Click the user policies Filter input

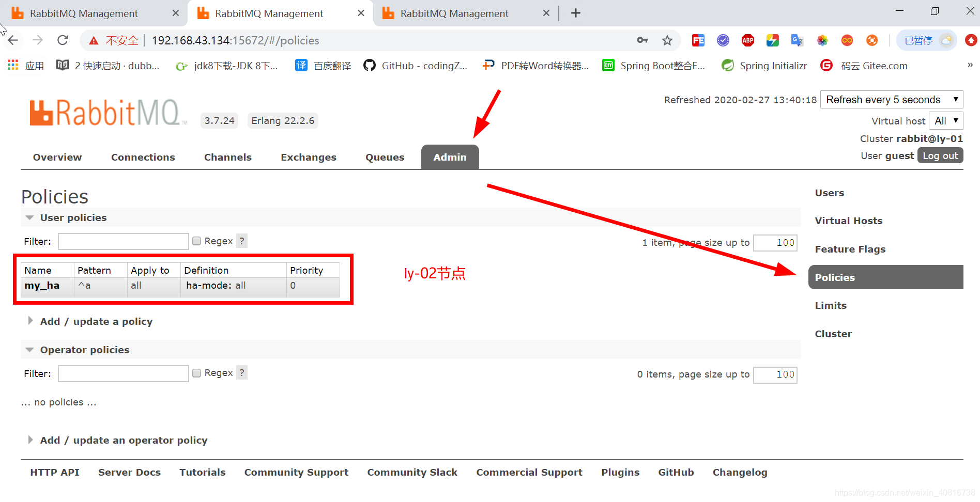tap(124, 241)
